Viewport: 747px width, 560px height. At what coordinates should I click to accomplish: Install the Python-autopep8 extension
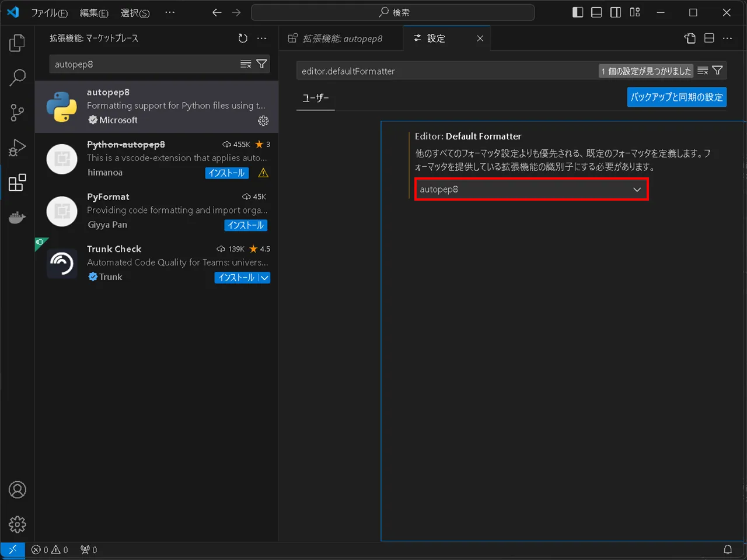point(227,173)
